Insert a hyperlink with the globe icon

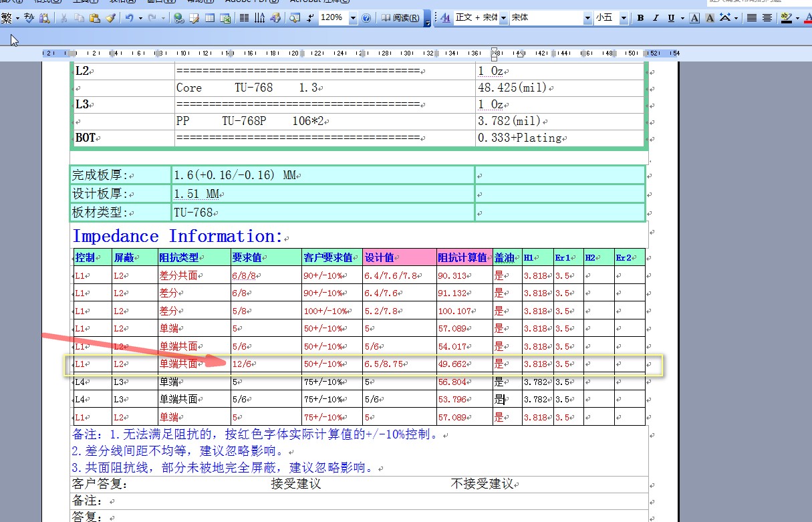click(x=178, y=18)
